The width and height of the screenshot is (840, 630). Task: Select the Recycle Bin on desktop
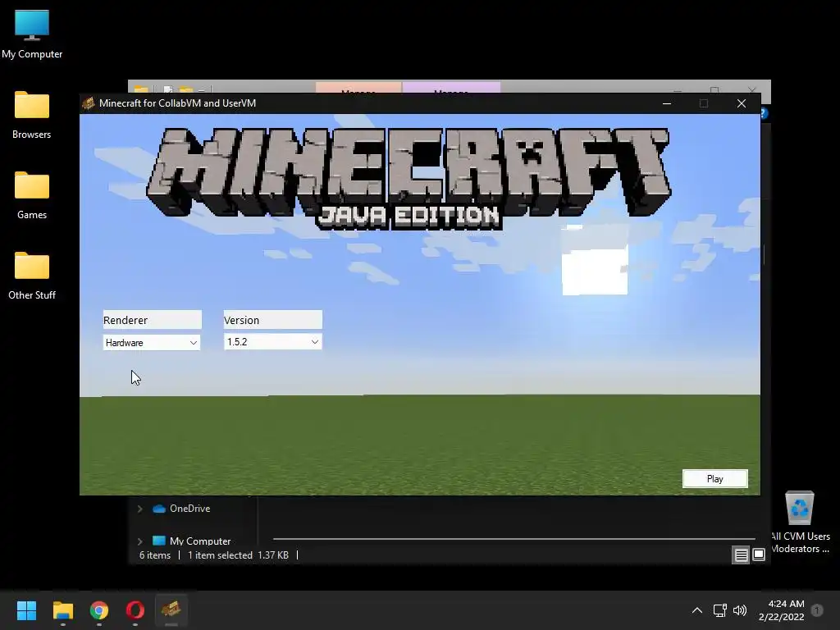click(x=800, y=523)
